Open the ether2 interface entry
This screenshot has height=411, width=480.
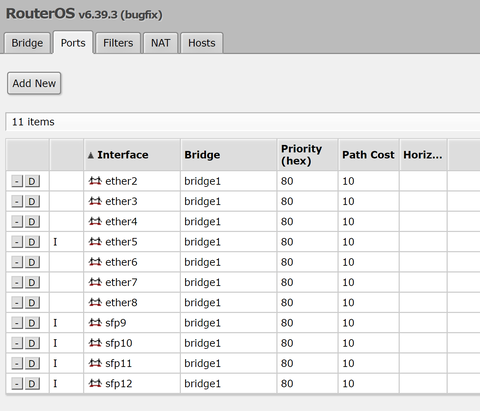[x=121, y=181]
